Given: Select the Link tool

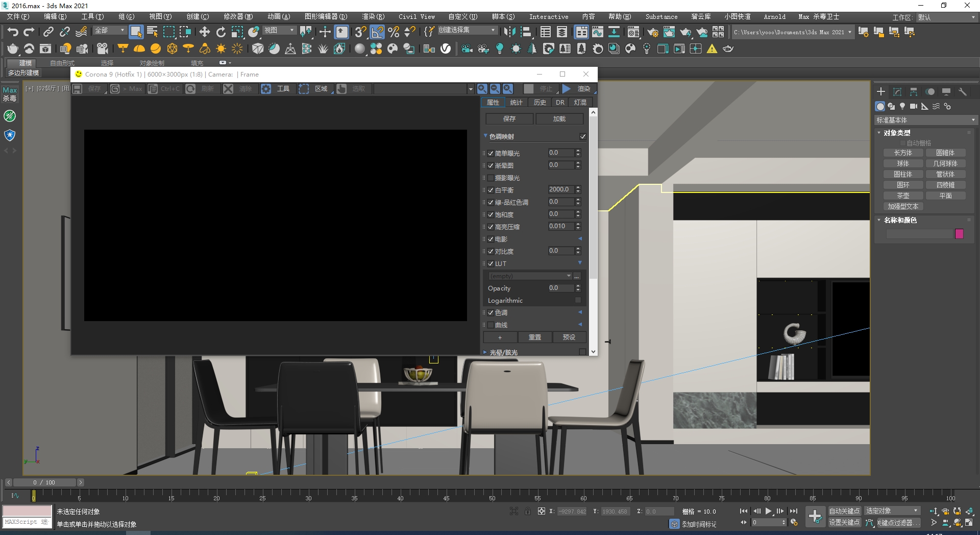Looking at the screenshot, I should (x=48, y=32).
